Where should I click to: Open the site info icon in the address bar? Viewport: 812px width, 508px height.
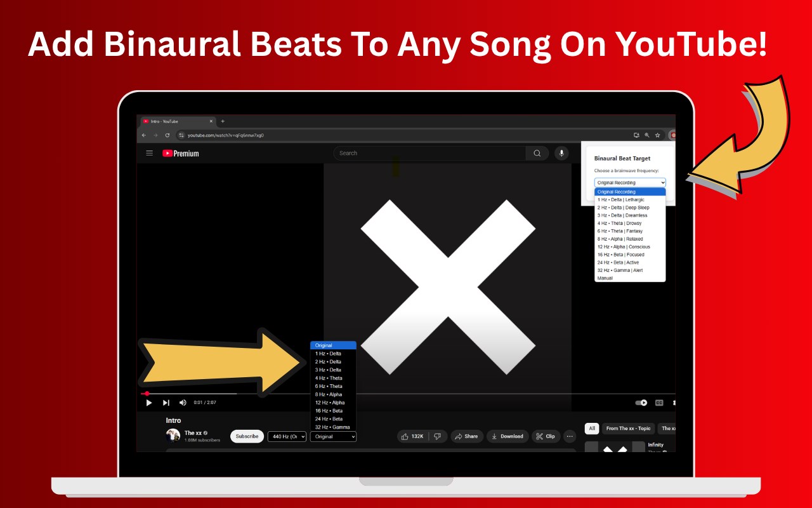[181, 135]
